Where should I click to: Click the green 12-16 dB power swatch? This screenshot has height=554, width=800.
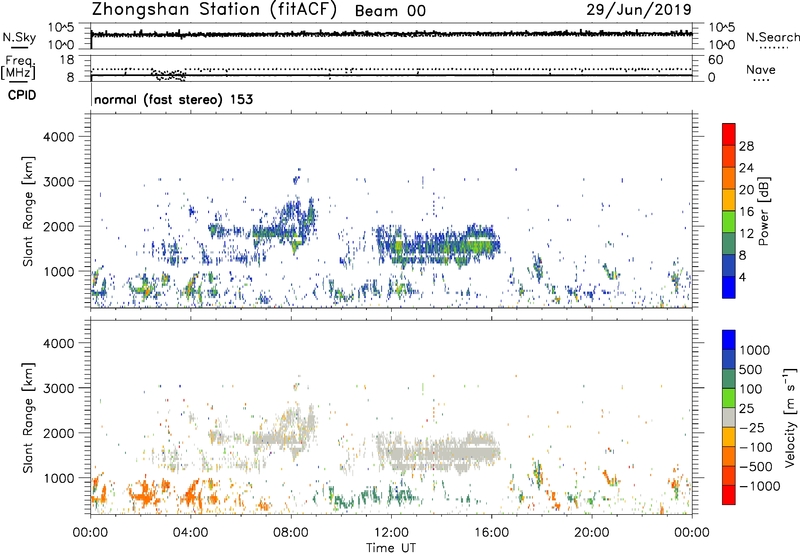click(x=729, y=221)
